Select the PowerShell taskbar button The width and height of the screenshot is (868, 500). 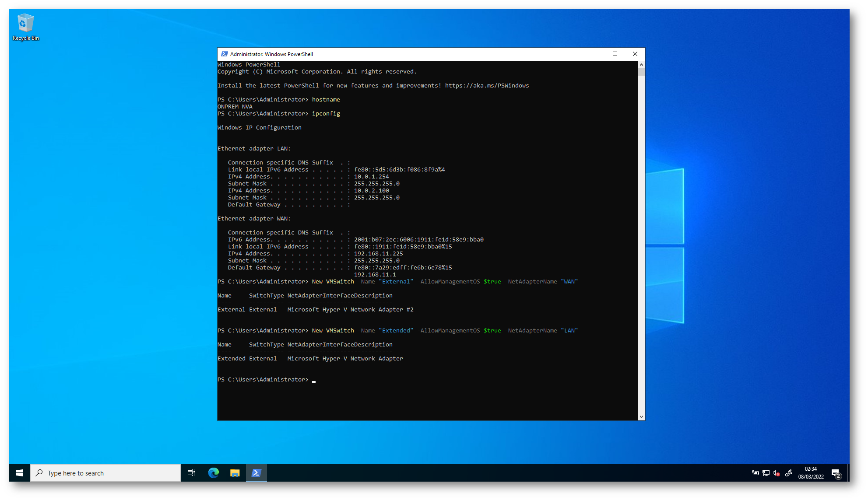tap(257, 473)
